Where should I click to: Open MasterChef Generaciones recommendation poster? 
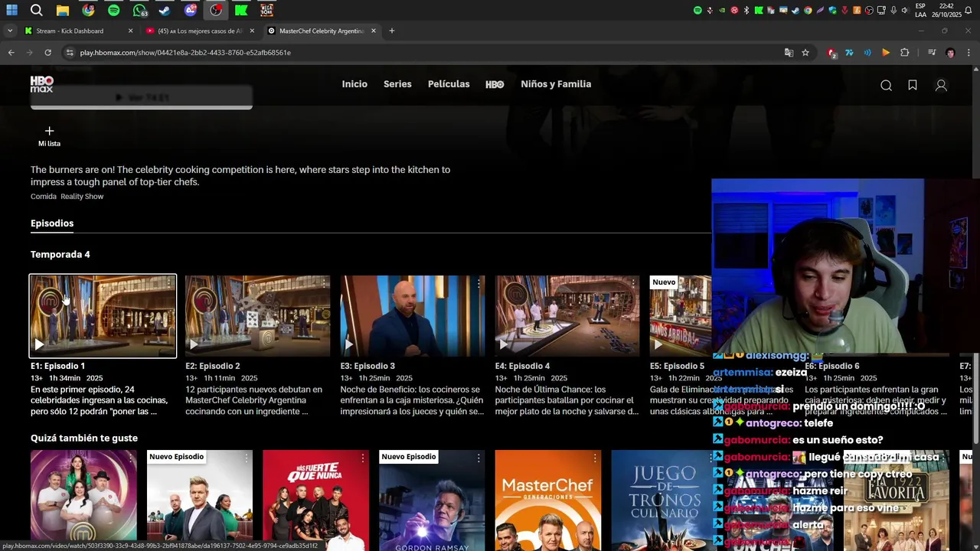coord(548,500)
